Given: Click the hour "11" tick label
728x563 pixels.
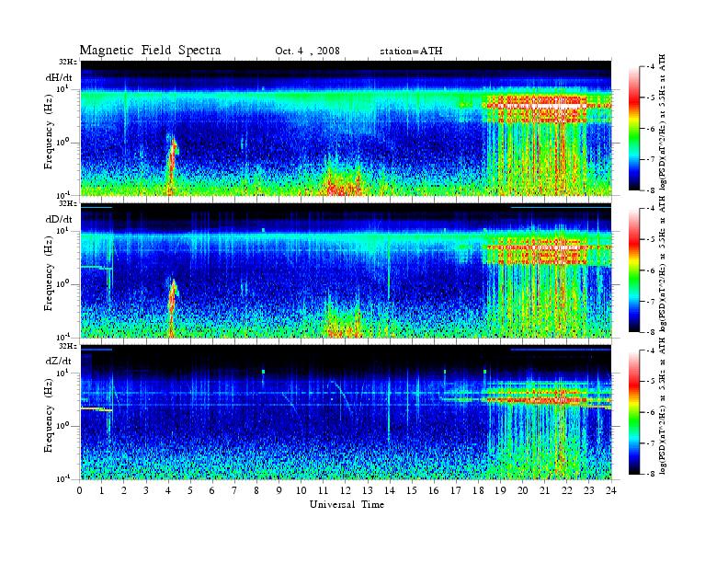Looking at the screenshot, I should (324, 491).
